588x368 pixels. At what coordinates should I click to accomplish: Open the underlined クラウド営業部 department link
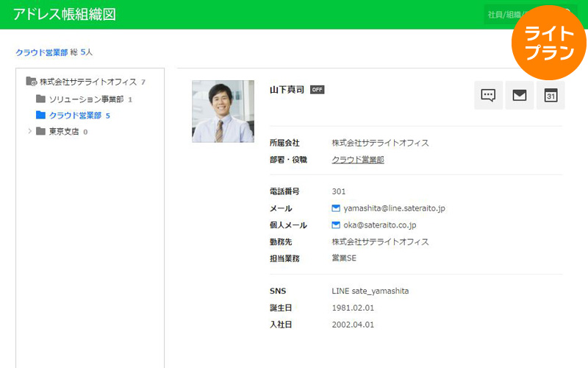pos(357,159)
